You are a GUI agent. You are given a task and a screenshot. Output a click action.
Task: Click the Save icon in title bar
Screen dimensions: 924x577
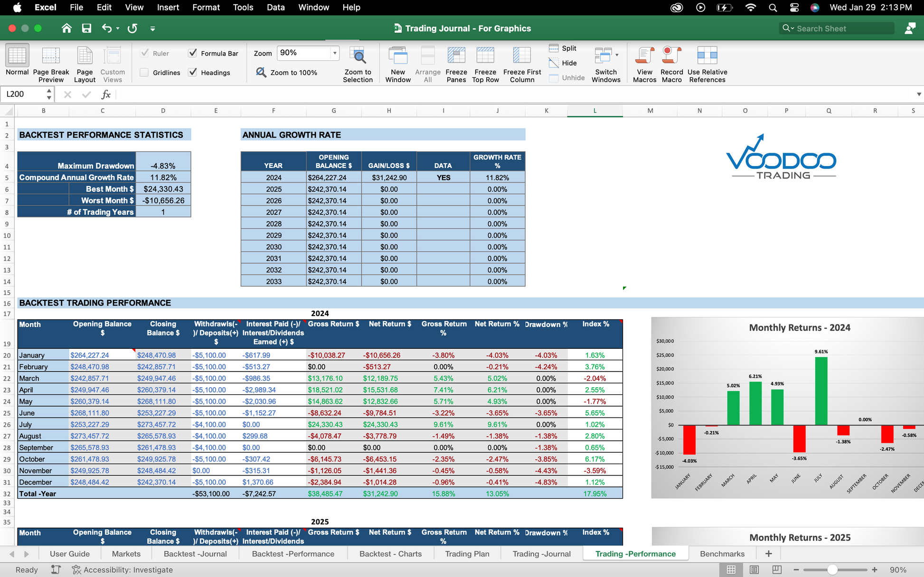pyautogui.click(x=86, y=28)
